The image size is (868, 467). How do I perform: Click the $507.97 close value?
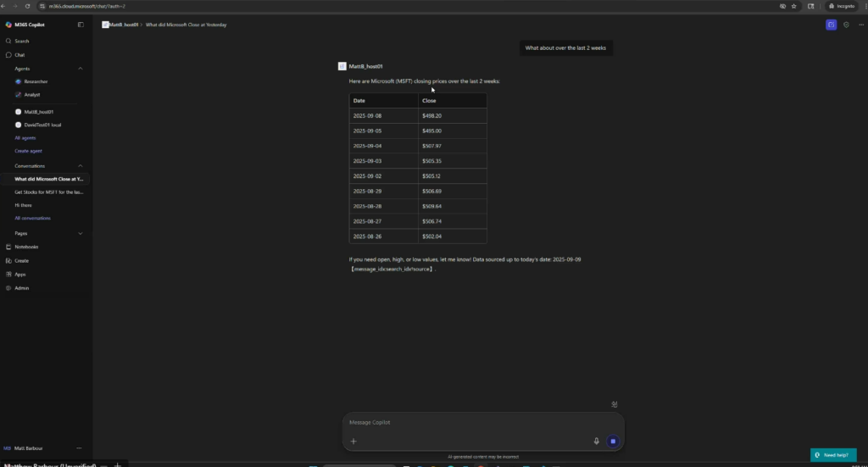(431, 146)
